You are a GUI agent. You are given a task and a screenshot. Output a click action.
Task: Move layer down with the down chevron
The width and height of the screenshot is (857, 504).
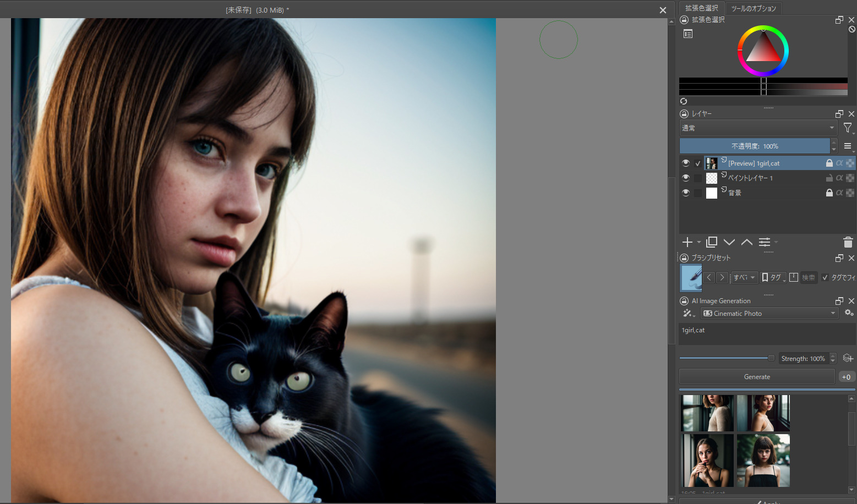click(x=729, y=242)
